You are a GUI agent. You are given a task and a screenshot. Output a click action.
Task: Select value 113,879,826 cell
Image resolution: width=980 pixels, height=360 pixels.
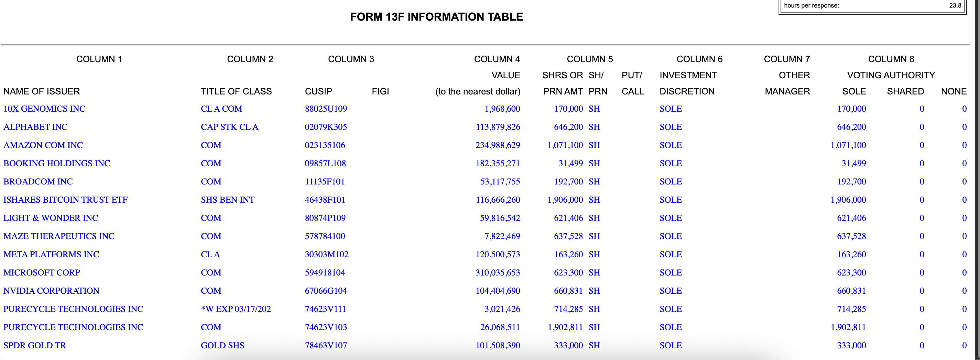click(498, 127)
